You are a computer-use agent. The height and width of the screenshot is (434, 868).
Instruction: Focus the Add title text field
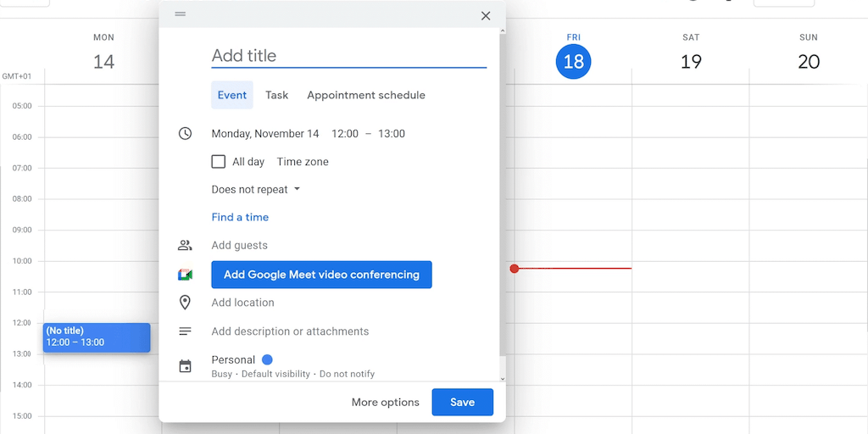(348, 56)
